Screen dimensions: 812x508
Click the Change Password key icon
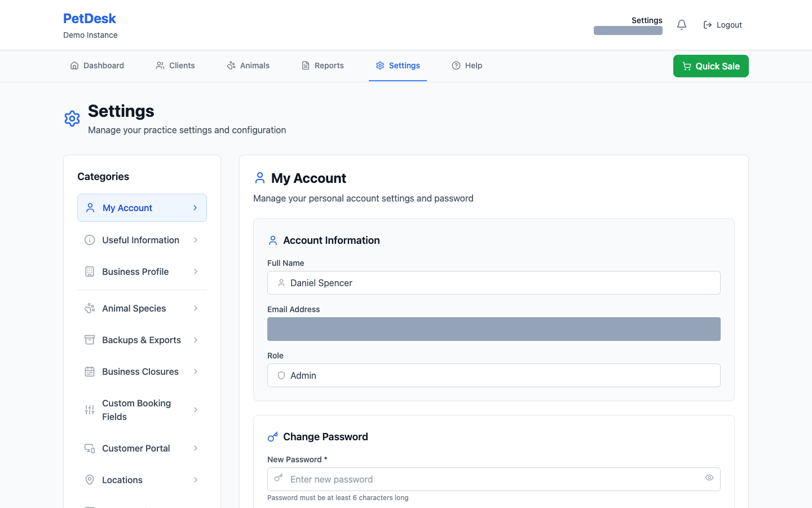273,437
